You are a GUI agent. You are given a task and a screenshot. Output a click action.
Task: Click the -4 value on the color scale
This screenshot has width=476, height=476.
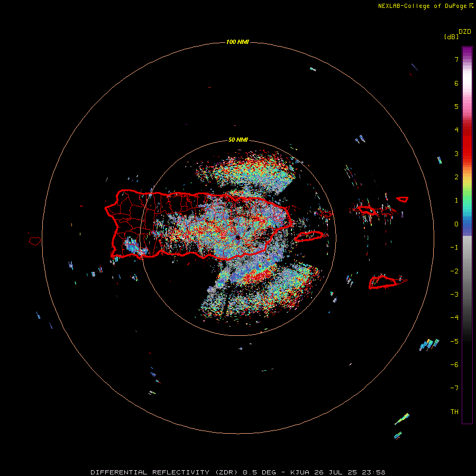(454, 318)
